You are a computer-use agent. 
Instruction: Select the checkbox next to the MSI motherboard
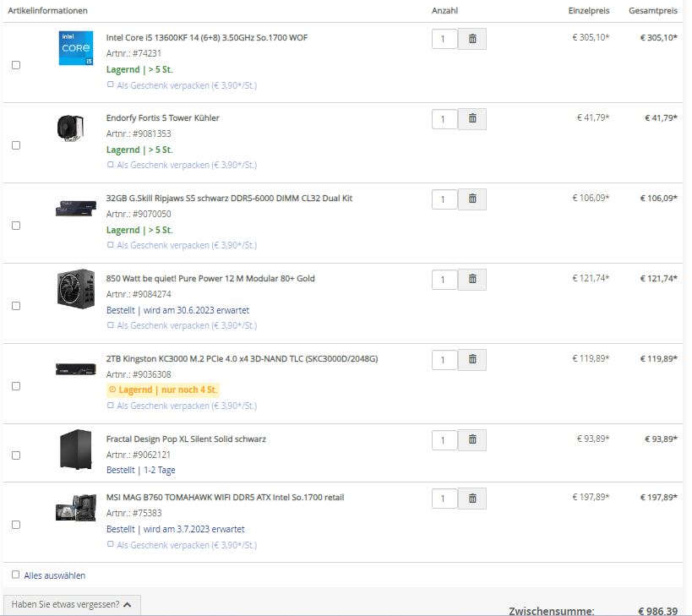click(x=14, y=524)
